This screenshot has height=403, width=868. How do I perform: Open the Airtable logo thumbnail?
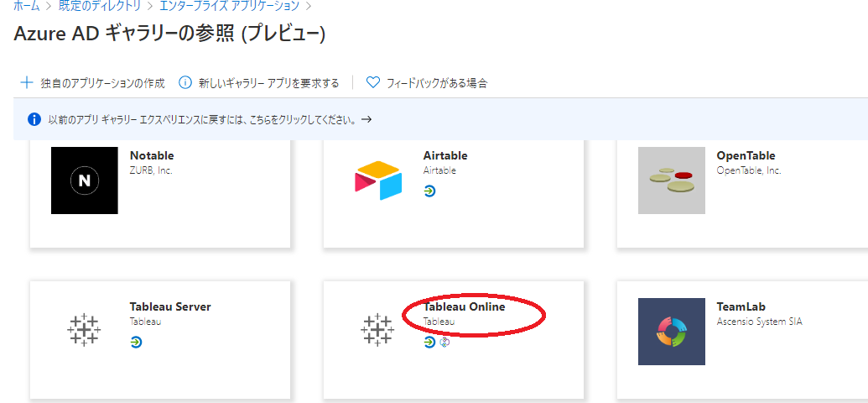[x=378, y=181]
